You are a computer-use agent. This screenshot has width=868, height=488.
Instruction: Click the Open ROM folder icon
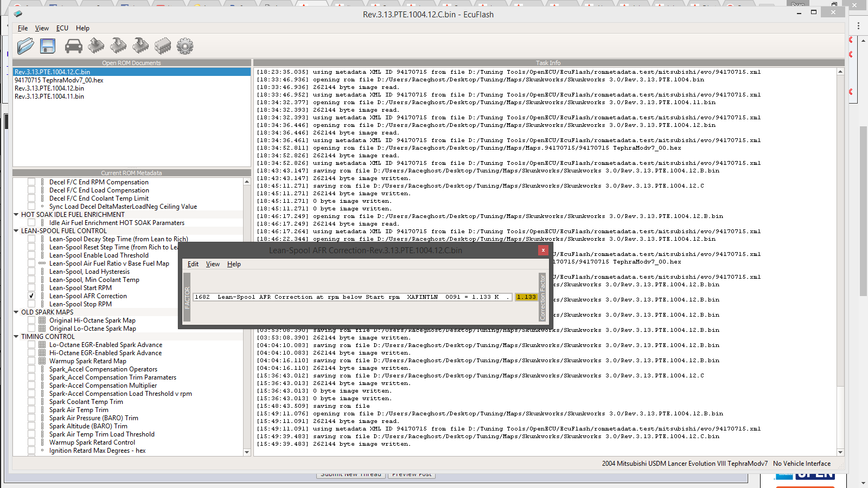point(25,46)
